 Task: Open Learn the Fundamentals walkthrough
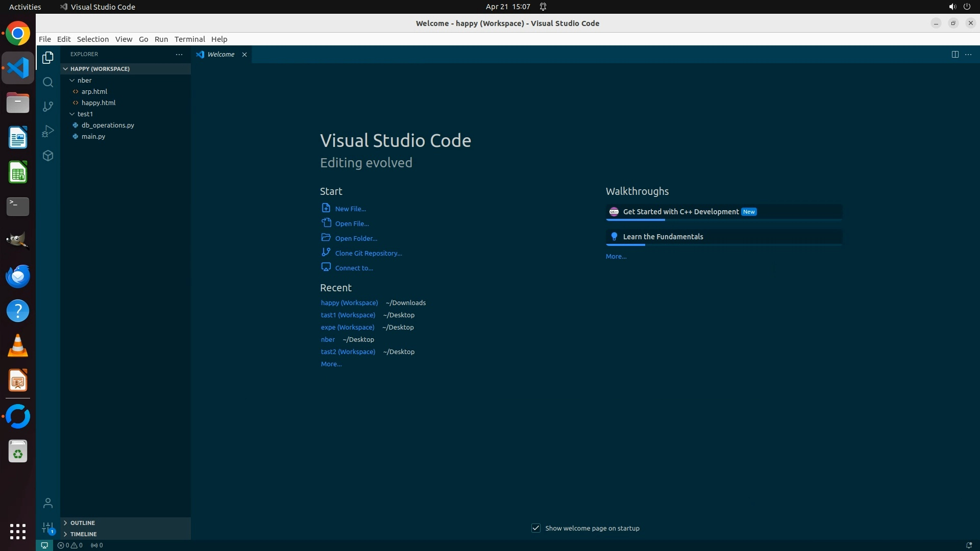click(663, 237)
